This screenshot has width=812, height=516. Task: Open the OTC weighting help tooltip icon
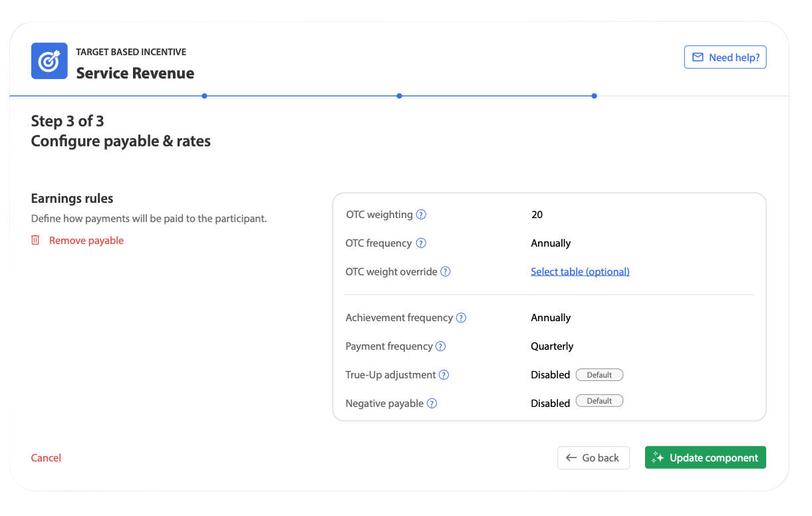tap(421, 214)
